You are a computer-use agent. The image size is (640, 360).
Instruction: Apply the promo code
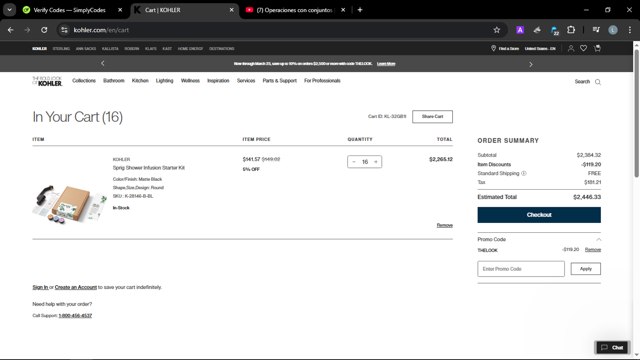[585, 269]
